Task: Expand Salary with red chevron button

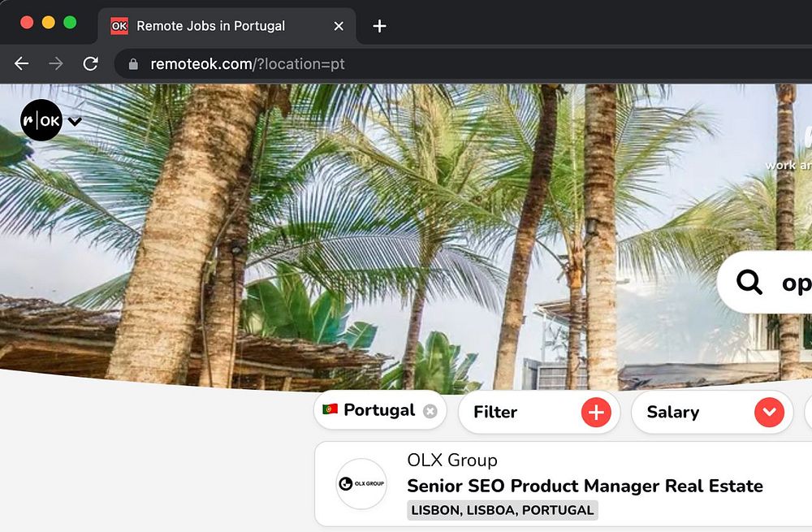Action: tap(769, 413)
